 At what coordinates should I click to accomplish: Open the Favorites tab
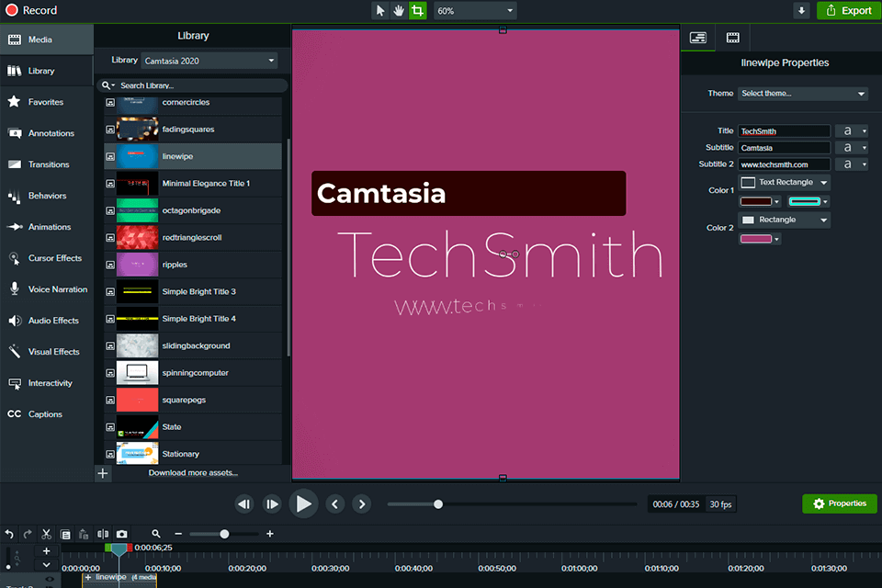pos(47,102)
